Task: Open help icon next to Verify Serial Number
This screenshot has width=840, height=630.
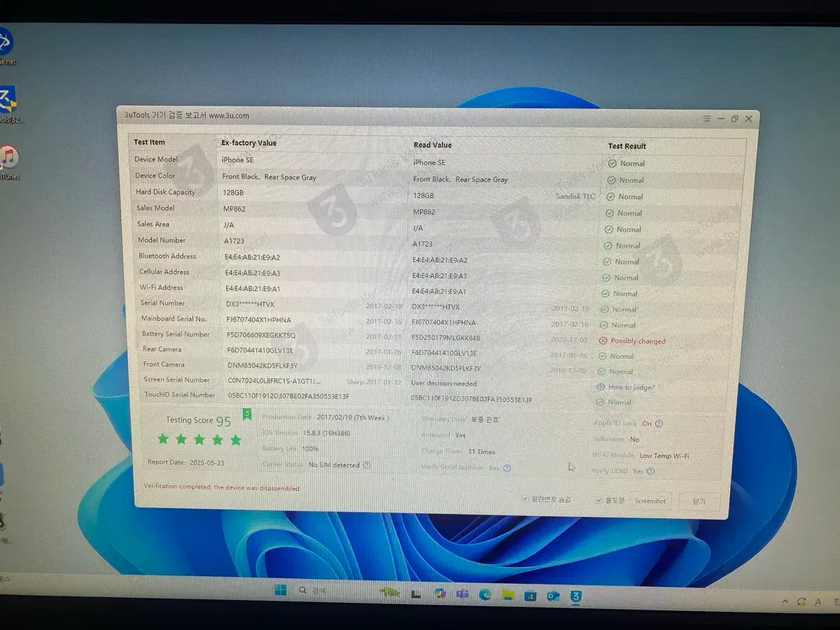Action: click(x=507, y=468)
